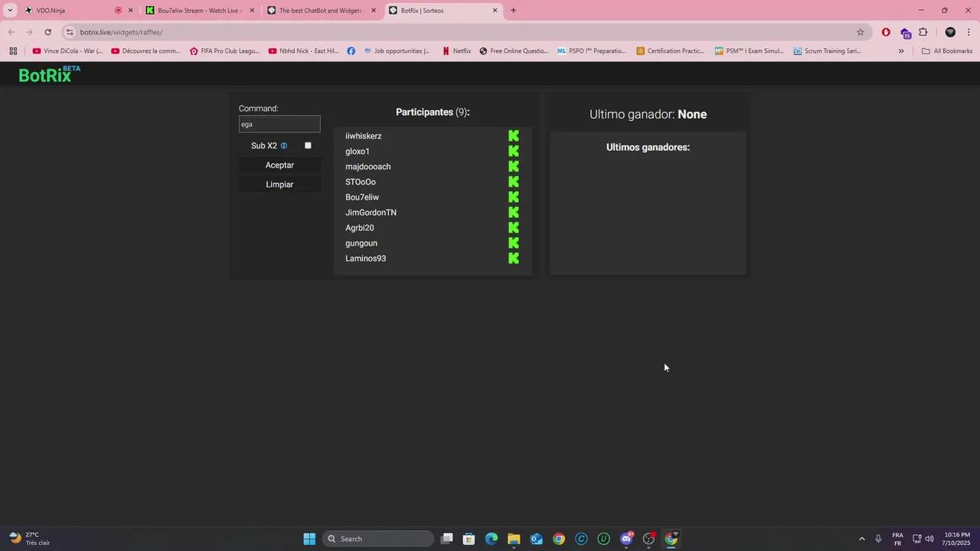Image resolution: width=980 pixels, height=551 pixels.
Task: Open File Explorer from taskbar
Action: pos(514,539)
